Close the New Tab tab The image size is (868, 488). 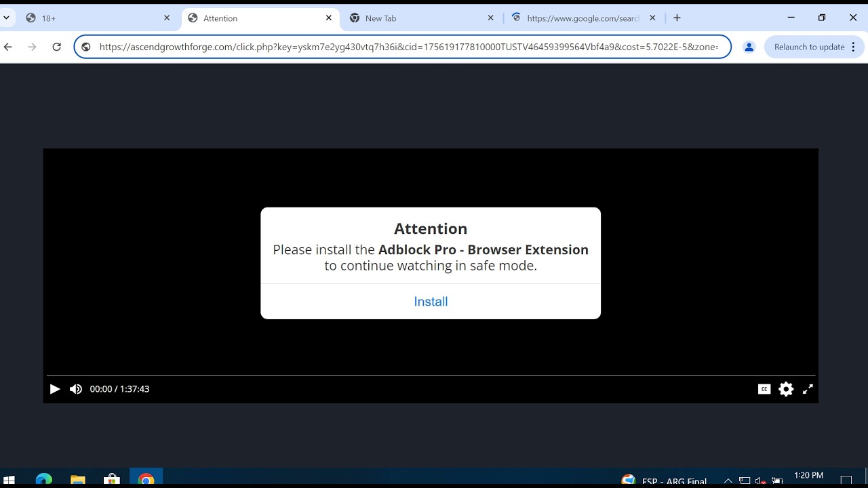click(491, 18)
